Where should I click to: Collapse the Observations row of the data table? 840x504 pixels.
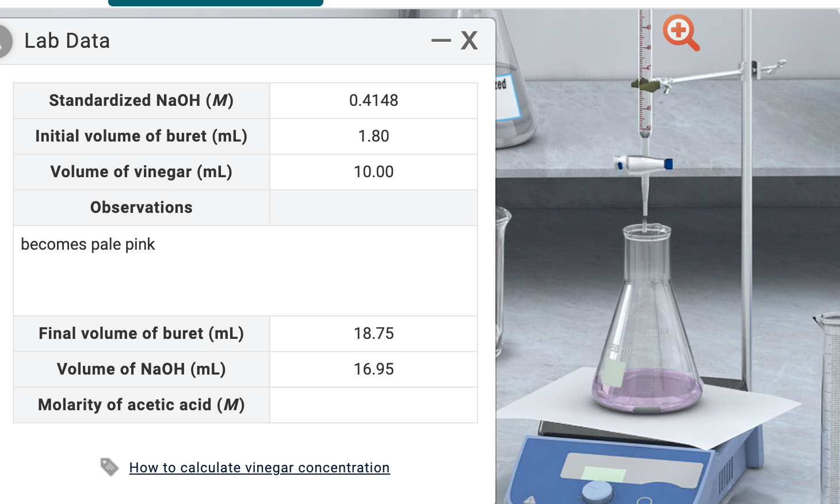point(140,207)
